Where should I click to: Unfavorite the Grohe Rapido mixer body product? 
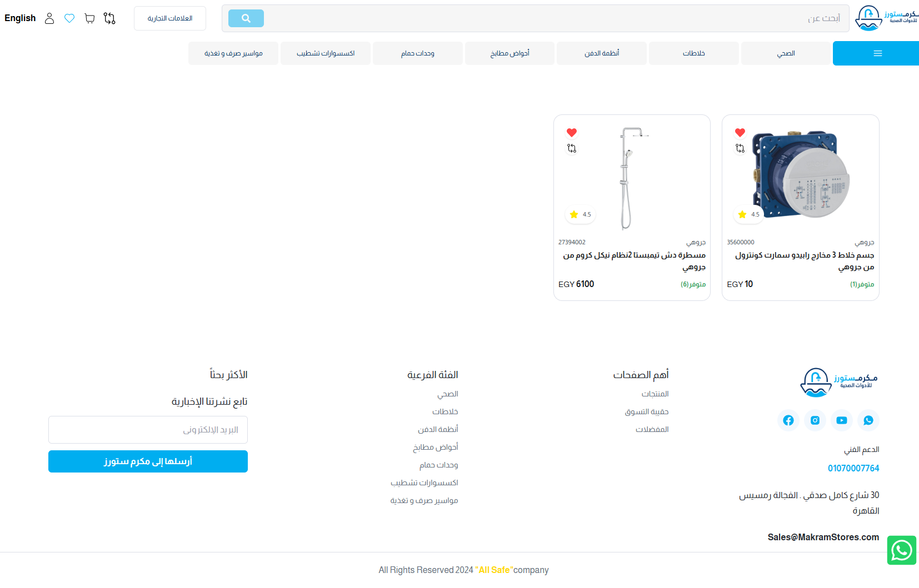(x=740, y=133)
